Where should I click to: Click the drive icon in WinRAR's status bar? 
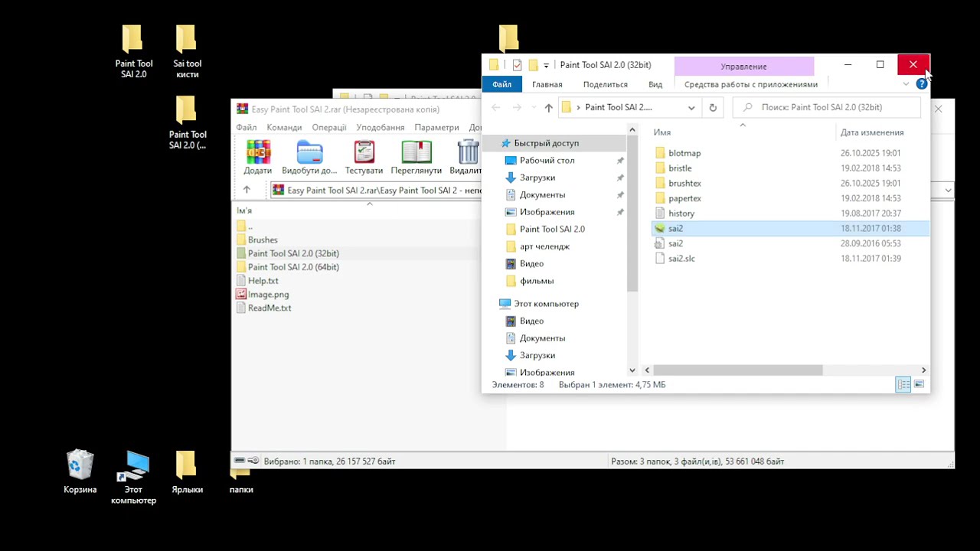(x=240, y=461)
